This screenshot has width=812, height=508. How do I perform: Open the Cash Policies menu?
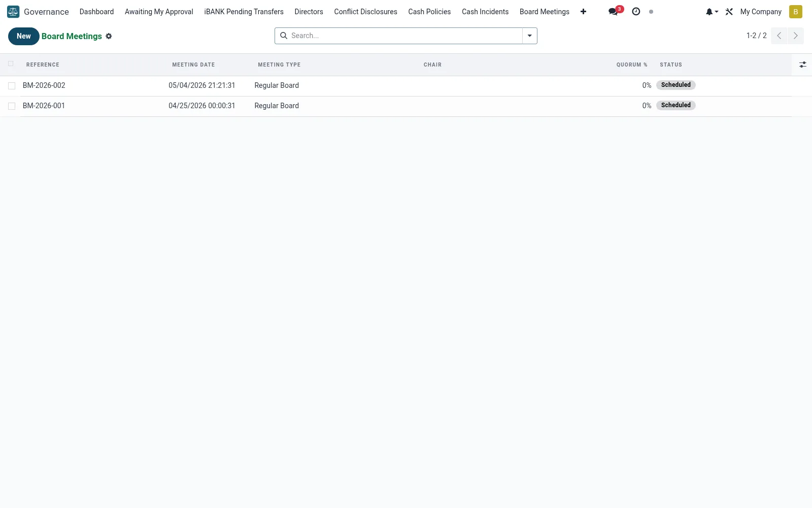(x=429, y=12)
